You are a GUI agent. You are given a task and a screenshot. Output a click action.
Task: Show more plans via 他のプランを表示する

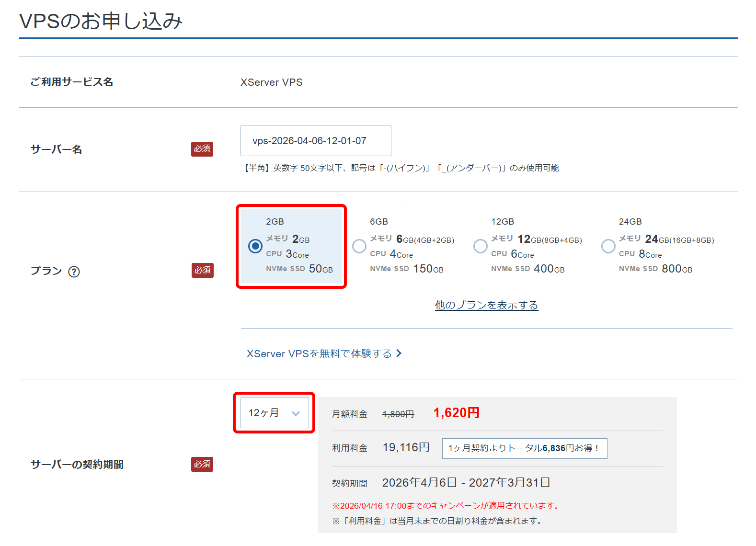486,305
